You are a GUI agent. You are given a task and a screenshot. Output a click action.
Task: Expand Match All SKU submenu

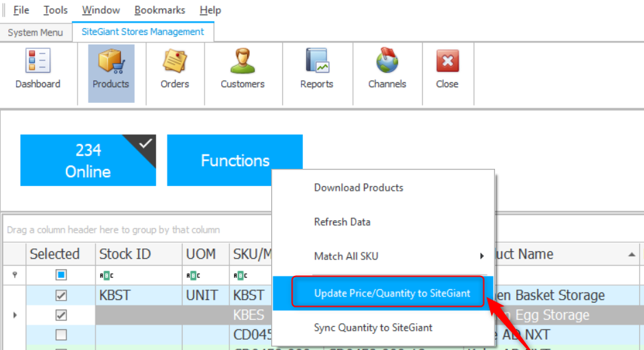[x=383, y=256]
